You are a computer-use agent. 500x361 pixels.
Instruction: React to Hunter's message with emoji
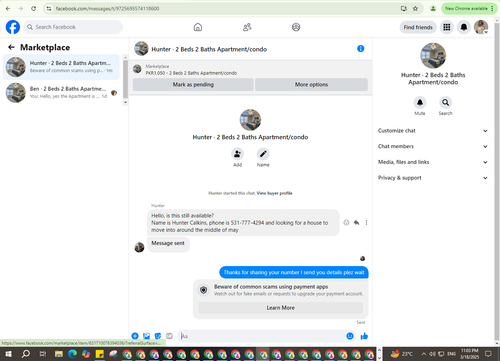tap(346, 223)
